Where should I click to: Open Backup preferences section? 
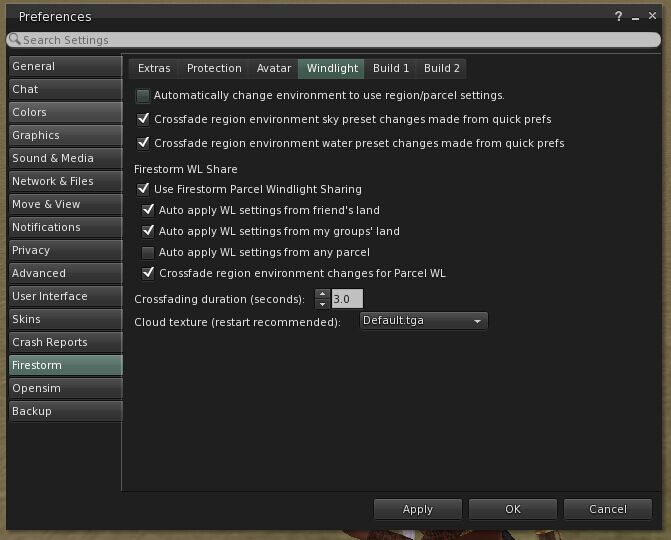(65, 411)
